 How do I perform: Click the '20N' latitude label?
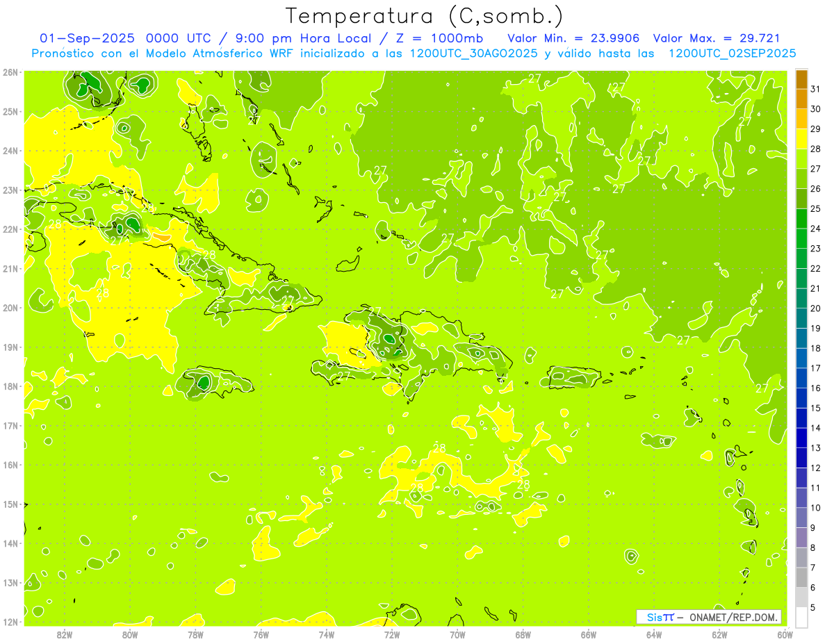[10, 308]
